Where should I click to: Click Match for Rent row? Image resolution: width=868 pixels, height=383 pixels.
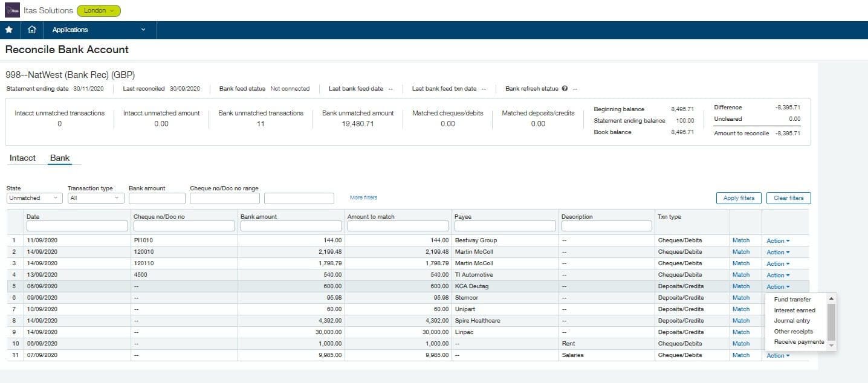740,344
